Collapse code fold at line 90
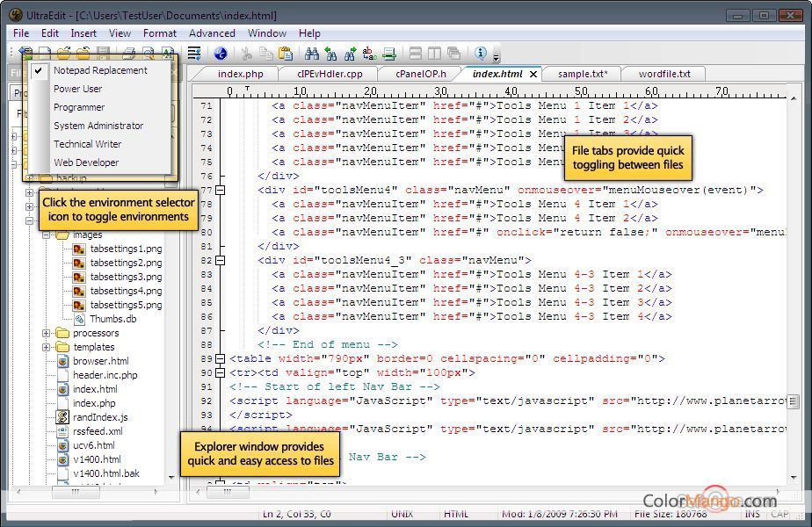The height and width of the screenshot is (527, 812). (x=220, y=372)
